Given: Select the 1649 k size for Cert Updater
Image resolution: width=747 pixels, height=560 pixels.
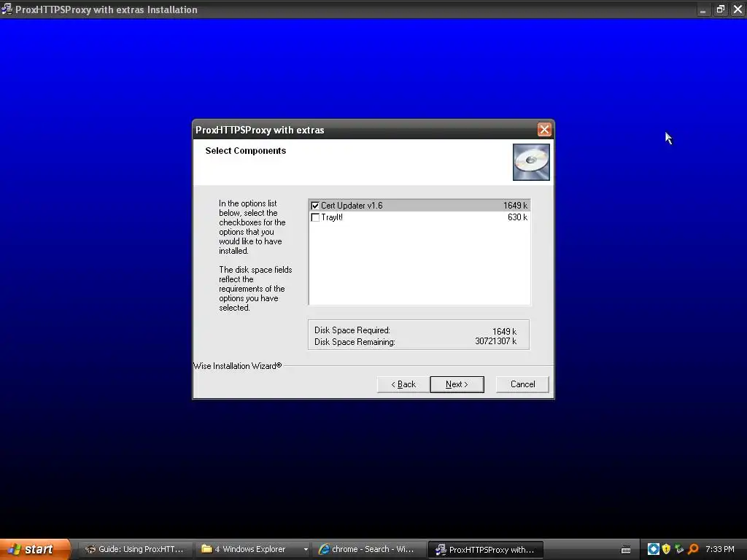Looking at the screenshot, I should point(515,206).
